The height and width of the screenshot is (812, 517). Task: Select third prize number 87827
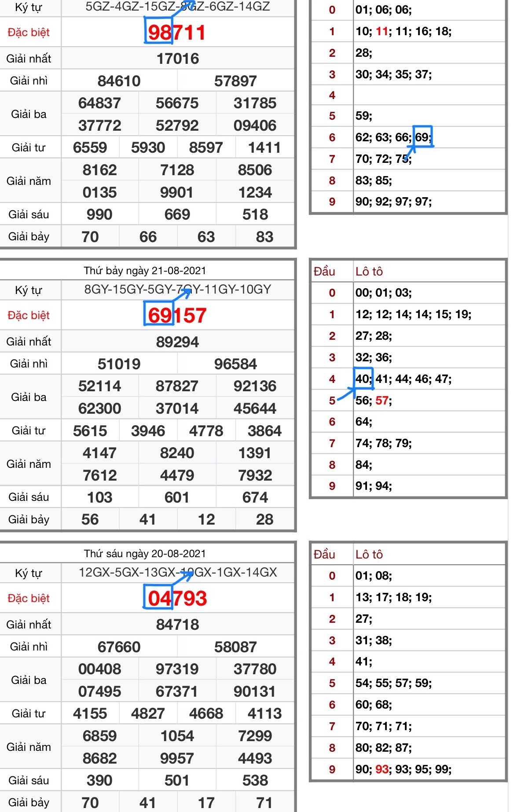(x=177, y=386)
